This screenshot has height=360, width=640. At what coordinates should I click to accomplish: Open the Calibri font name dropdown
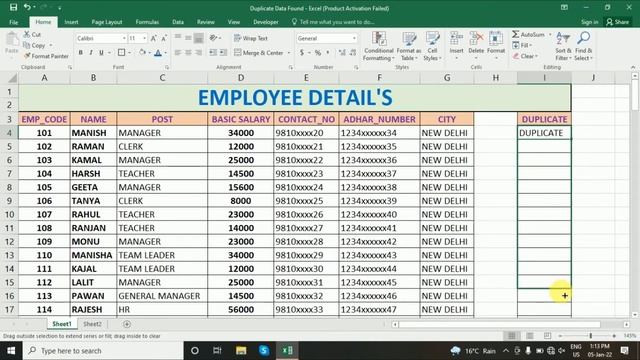124,38
